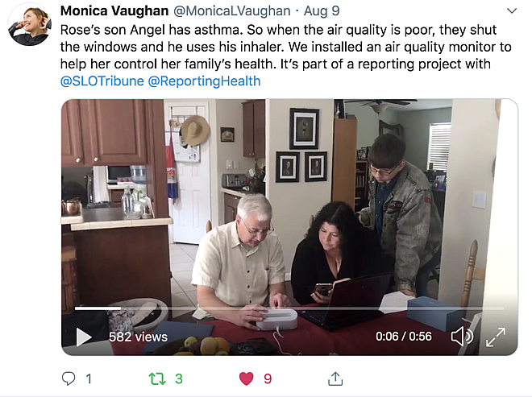Open the @ReportingHealth mention
The height and width of the screenshot is (397, 532).
pos(204,81)
